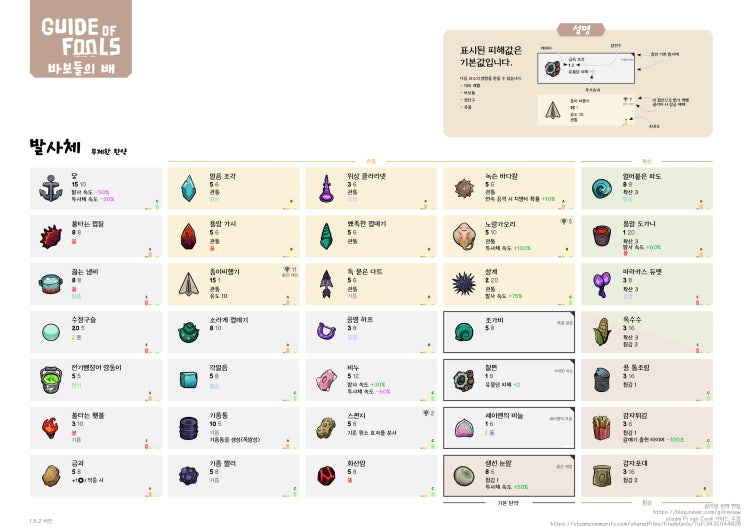
Task: Click the '-50%' value on anchor card
Action: (x=102, y=192)
